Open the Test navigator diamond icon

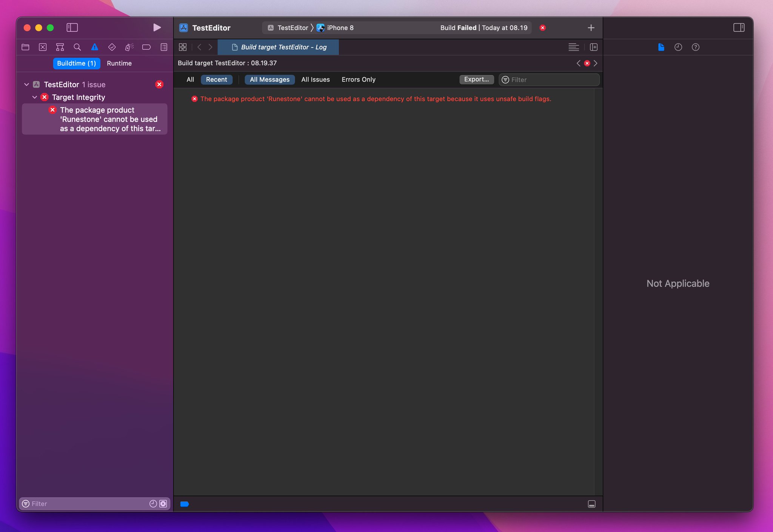coord(112,47)
